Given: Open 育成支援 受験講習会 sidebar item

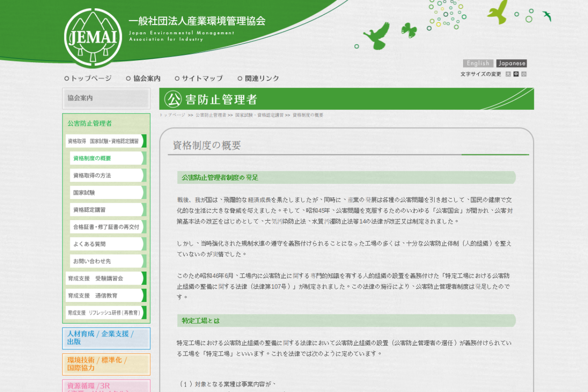Looking at the screenshot, I should click(106, 278).
